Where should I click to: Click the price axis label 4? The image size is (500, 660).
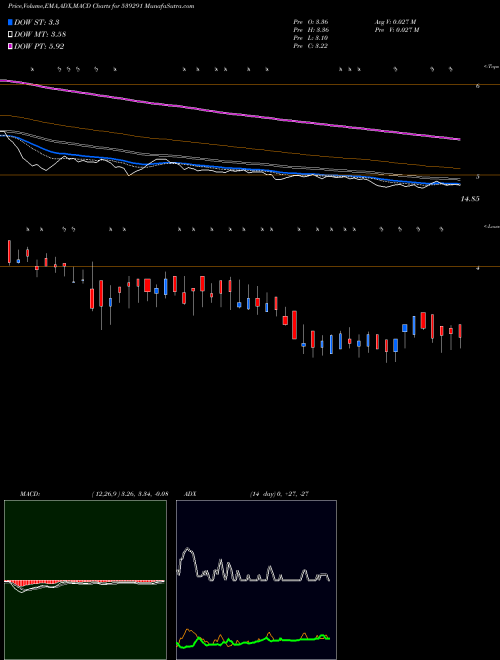[x=478, y=268]
